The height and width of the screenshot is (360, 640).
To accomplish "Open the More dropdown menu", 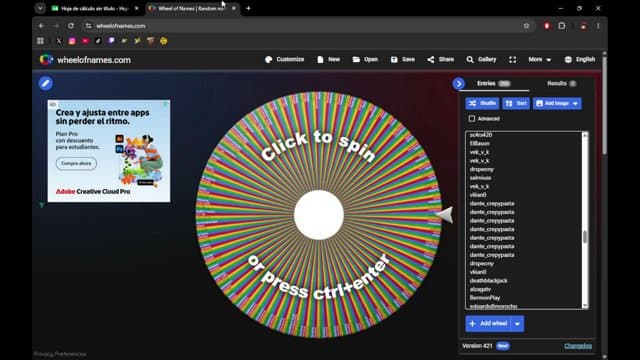I will coord(540,60).
